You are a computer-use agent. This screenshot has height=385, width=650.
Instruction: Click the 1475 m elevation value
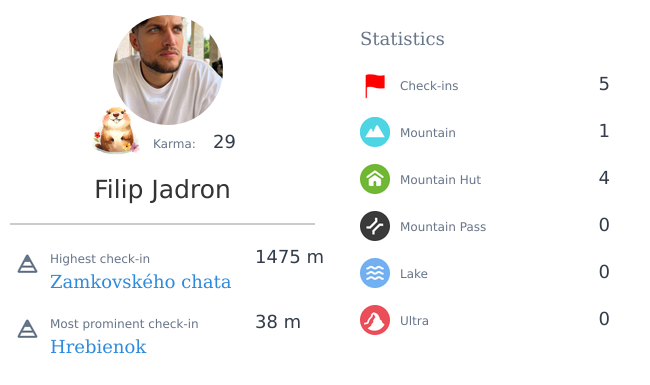click(x=289, y=257)
